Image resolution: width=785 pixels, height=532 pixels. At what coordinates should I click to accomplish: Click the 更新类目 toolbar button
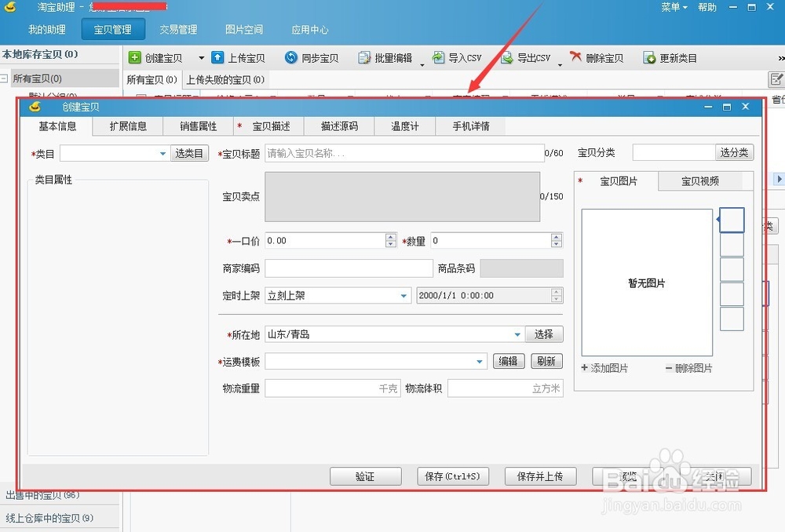pyautogui.click(x=670, y=58)
